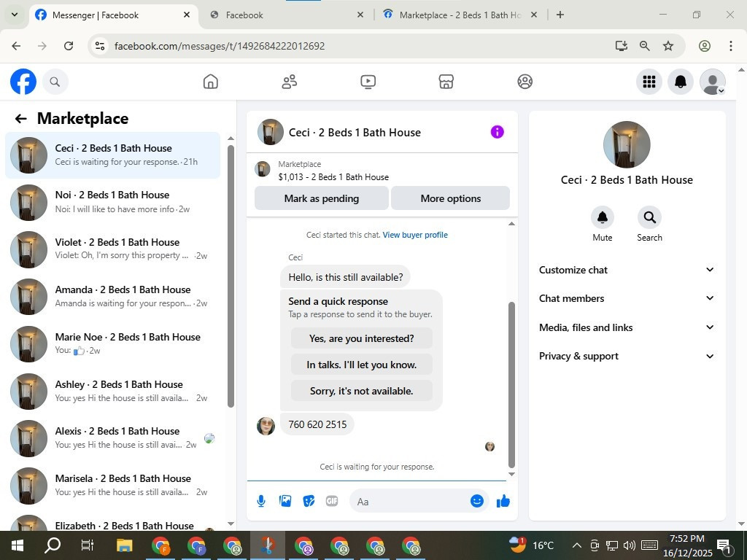
Task: Open Ashley's 2 Beds 1 Bath House chat
Action: pyautogui.click(x=113, y=391)
